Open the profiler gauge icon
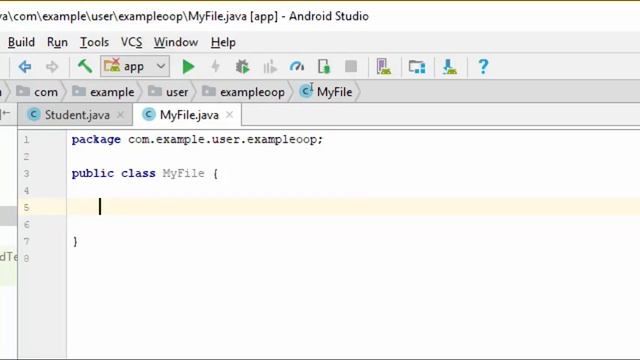Screen dimensions: 640x360 pyautogui.click(x=297, y=66)
